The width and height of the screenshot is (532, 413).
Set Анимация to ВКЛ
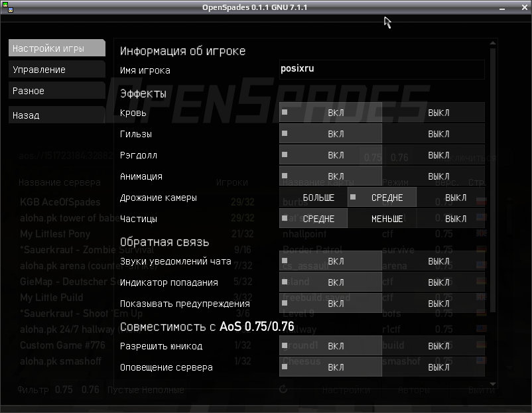click(x=330, y=176)
